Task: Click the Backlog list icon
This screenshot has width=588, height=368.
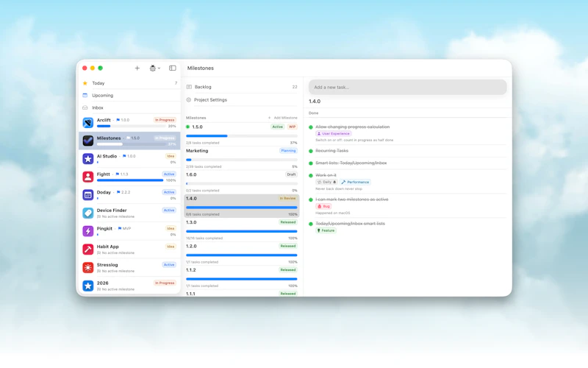Action: (189, 87)
